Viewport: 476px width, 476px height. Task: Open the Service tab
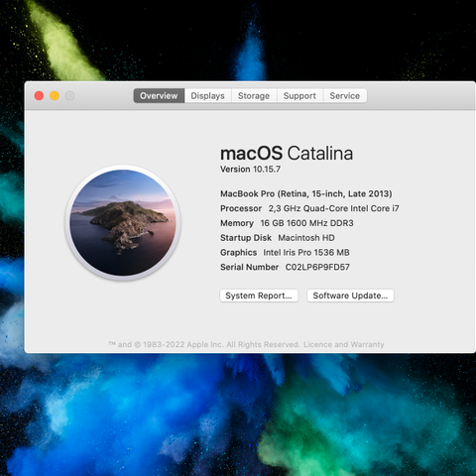point(345,96)
